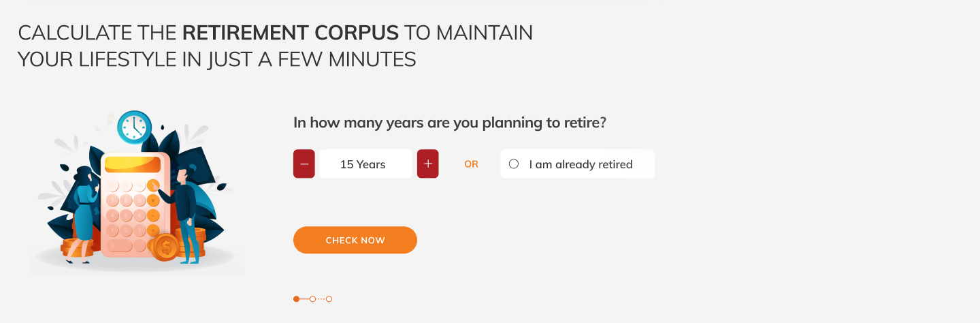This screenshot has height=323, width=980.
Task: Submit using the CHECK NOW button
Action: (x=355, y=240)
